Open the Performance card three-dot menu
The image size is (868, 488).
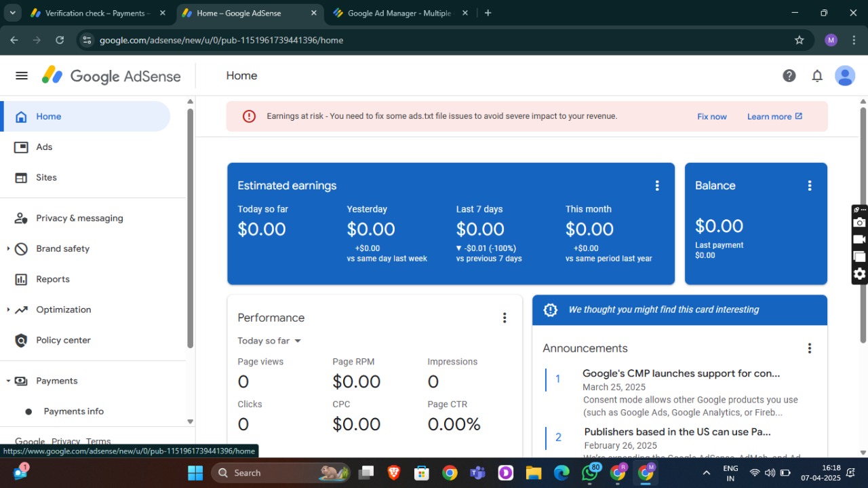point(504,318)
